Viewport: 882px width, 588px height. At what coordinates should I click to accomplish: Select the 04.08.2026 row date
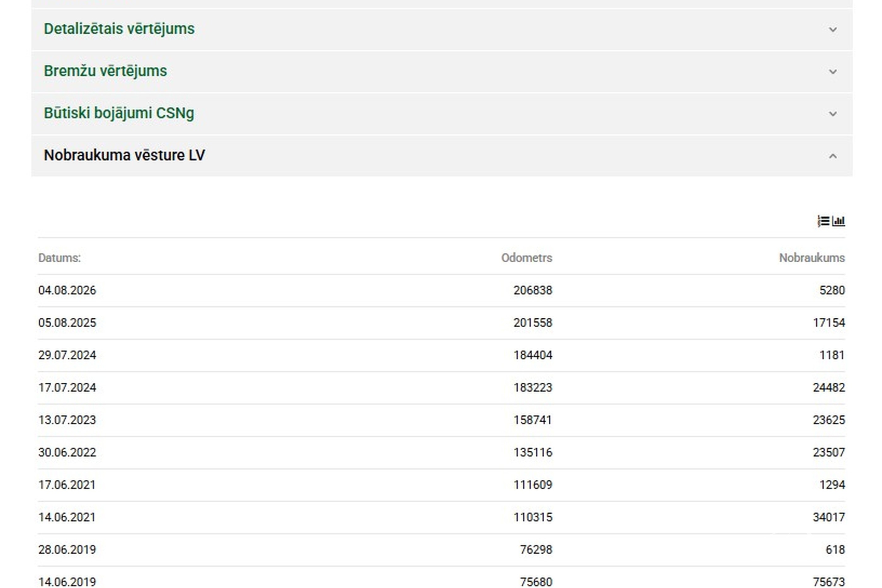click(x=67, y=290)
